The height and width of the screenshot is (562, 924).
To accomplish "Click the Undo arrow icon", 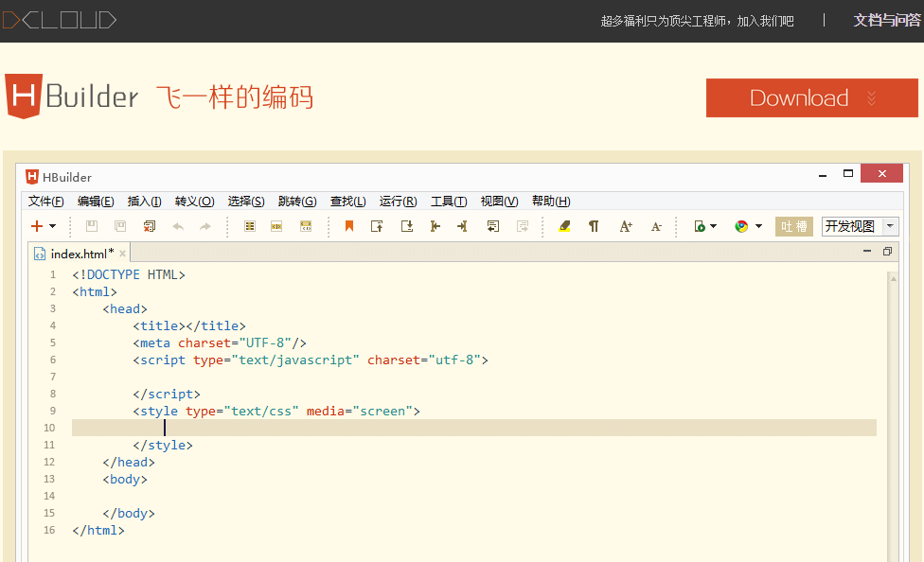I will tap(178, 226).
